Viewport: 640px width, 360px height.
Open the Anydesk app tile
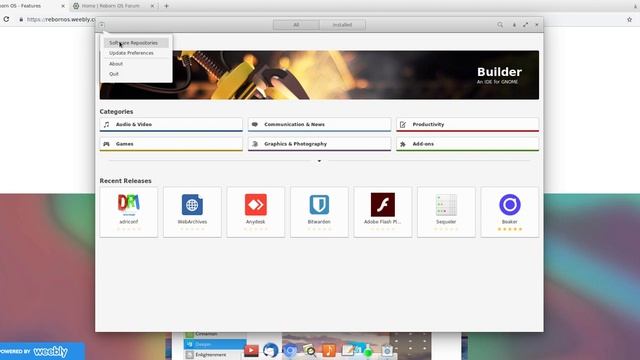[256, 212]
